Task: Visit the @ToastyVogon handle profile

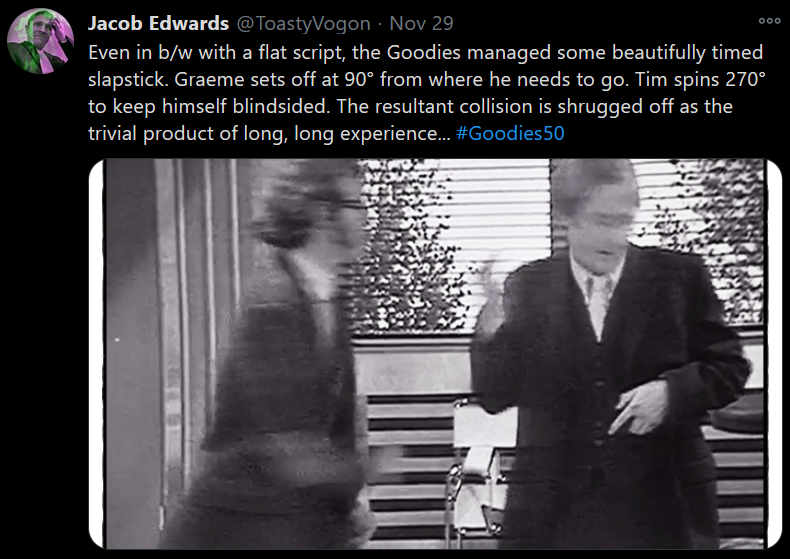Action: [303, 24]
